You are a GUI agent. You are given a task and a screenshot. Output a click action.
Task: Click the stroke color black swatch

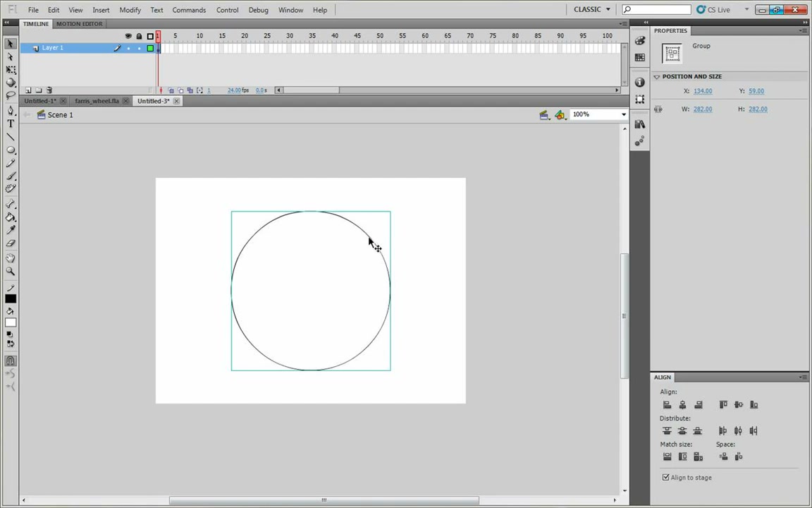(x=11, y=298)
